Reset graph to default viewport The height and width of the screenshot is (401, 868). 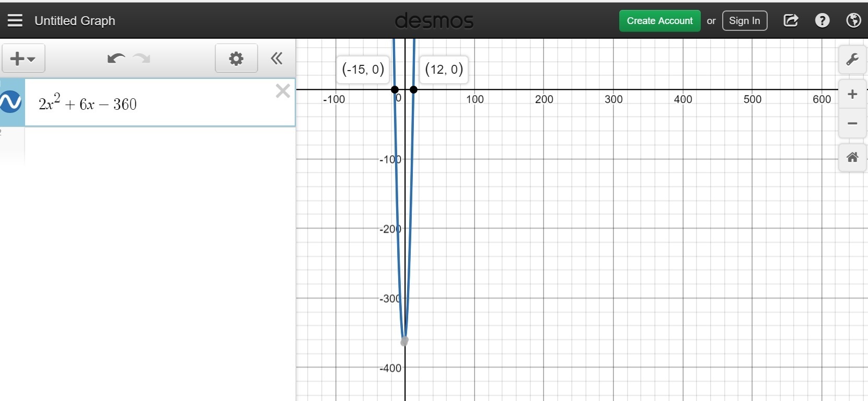(853, 157)
